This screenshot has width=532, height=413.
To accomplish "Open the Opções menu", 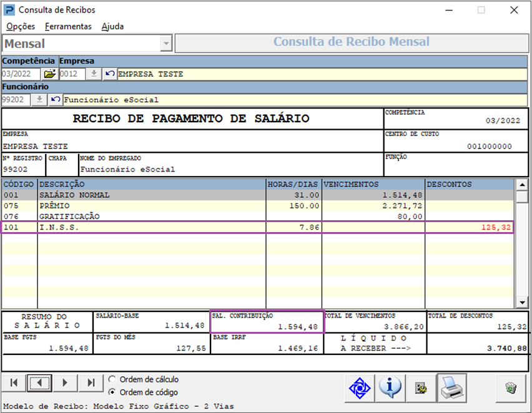I will pos(21,26).
